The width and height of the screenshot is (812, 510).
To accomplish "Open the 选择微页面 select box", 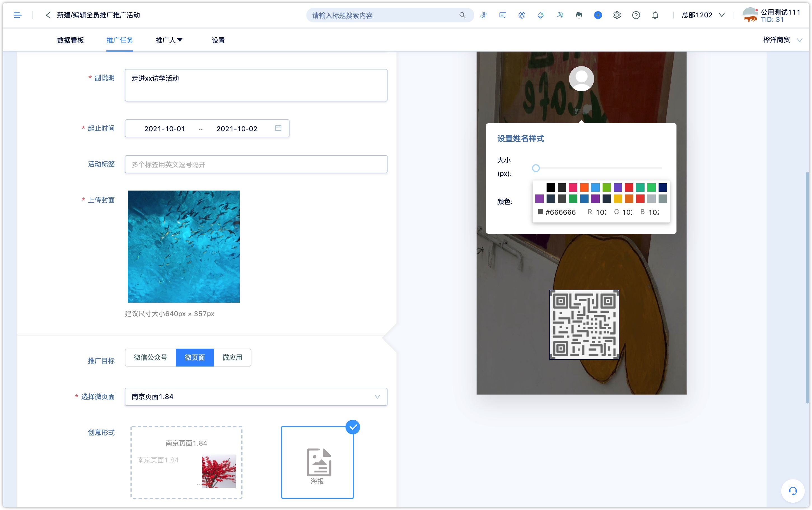I will 256,397.
